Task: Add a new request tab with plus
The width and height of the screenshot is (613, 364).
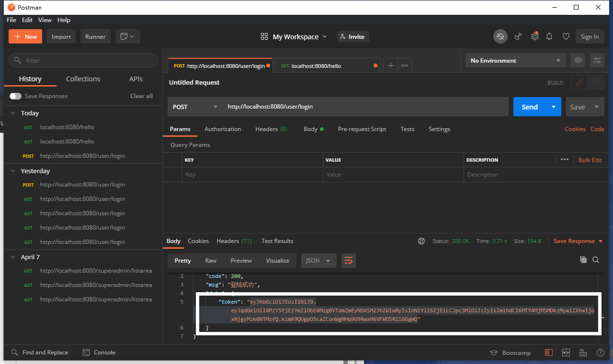Action: pos(391,66)
